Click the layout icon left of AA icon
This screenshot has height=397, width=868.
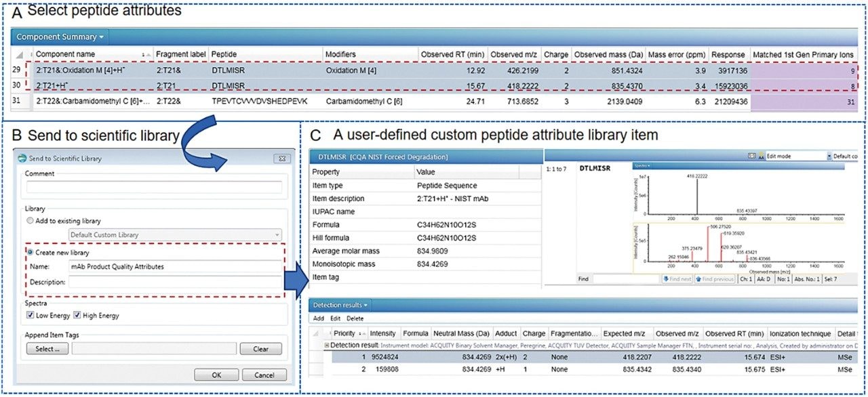tap(750, 156)
